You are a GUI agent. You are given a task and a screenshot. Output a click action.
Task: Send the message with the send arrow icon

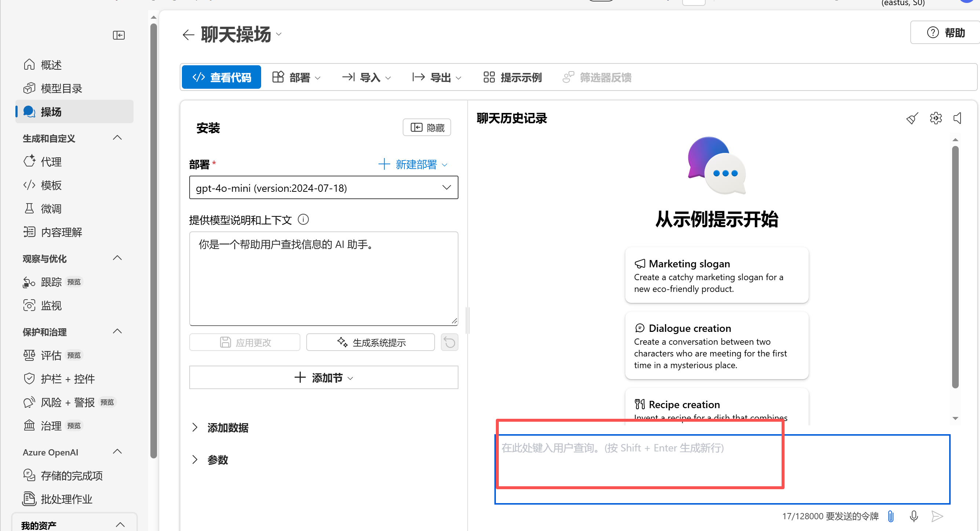937,516
